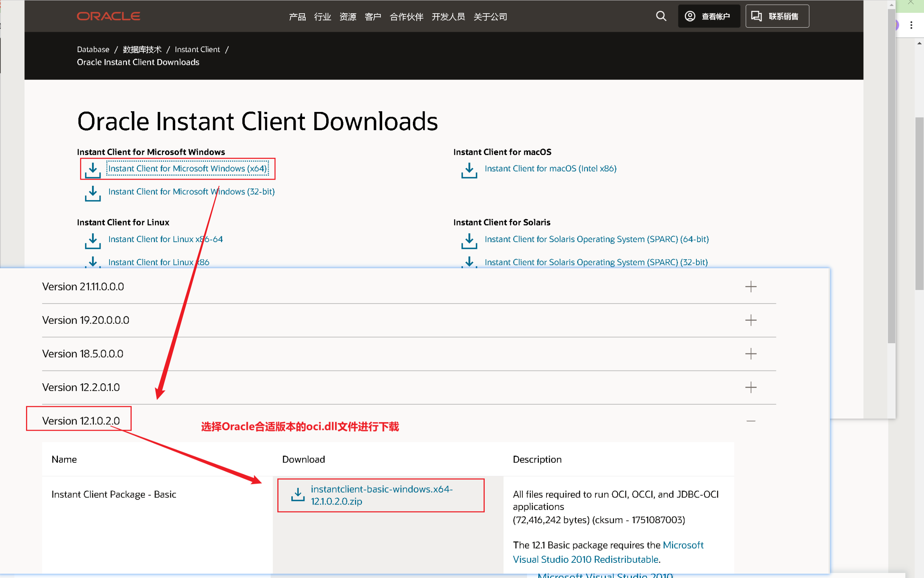Click Version 18.5.0.0.0 heading
The height and width of the screenshot is (578, 924).
(83, 353)
